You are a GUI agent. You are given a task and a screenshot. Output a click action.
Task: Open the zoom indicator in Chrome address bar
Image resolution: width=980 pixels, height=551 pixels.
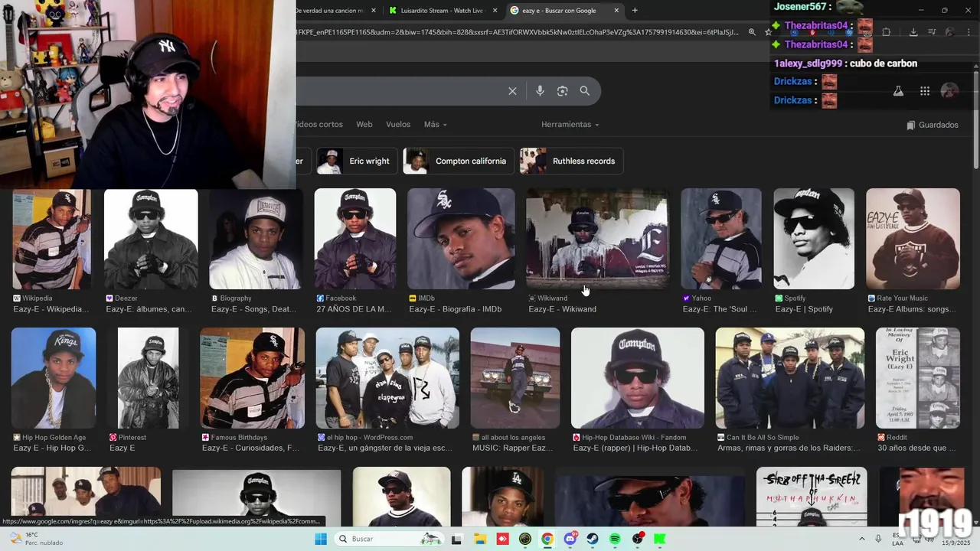click(x=752, y=32)
